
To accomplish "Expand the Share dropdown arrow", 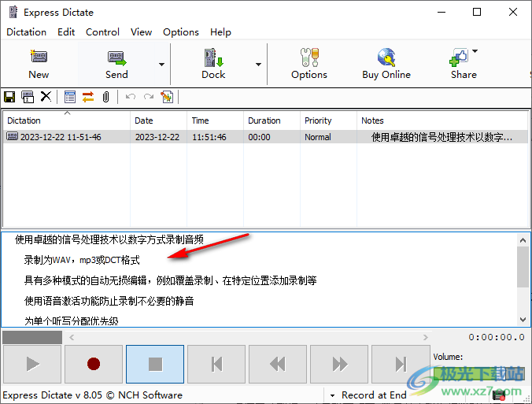I will click(475, 51).
